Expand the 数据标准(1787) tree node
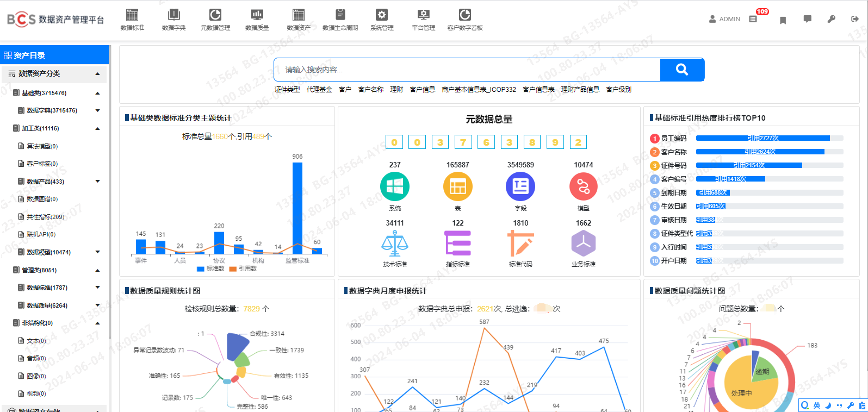Viewport: 868px width, 412px height. point(98,288)
